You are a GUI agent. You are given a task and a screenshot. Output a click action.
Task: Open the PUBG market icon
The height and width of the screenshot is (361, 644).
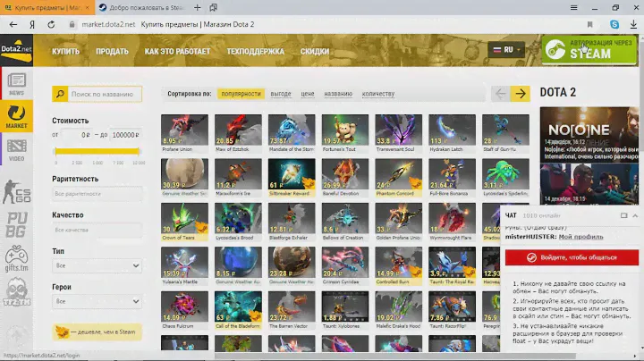pos(16,224)
